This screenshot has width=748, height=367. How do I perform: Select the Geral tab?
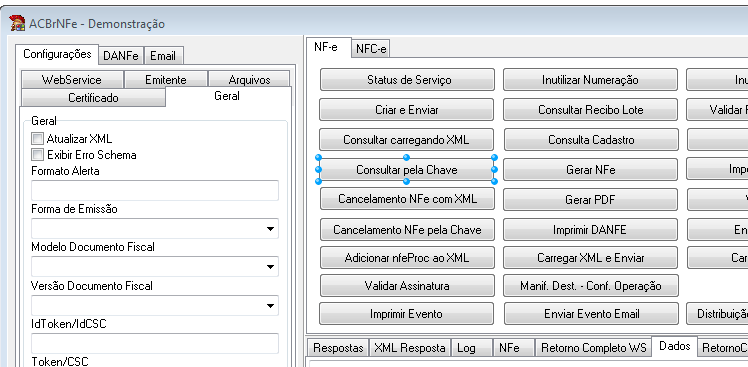pos(228,96)
